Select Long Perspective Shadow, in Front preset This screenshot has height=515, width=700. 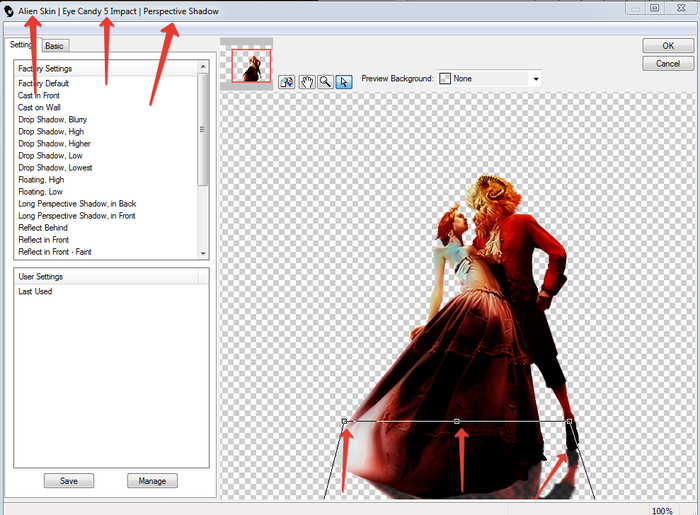click(77, 216)
